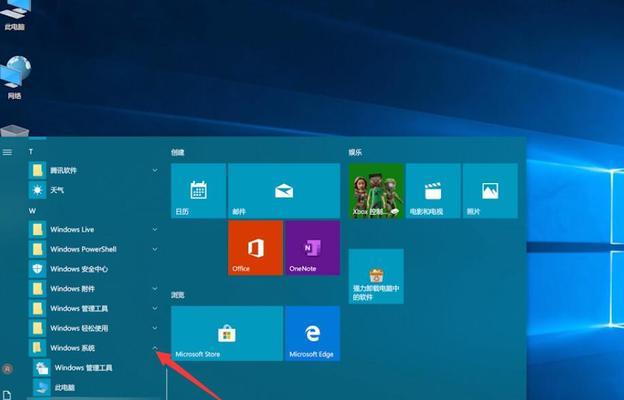624x400 pixels.
Task: Click the Windows PowerShell folder icon
Action: pyautogui.click(x=37, y=249)
